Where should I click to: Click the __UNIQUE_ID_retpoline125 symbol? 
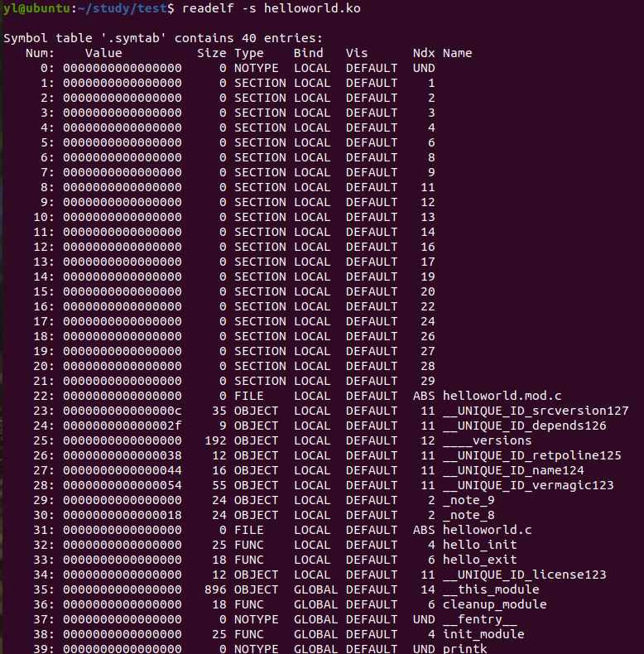tap(531, 455)
